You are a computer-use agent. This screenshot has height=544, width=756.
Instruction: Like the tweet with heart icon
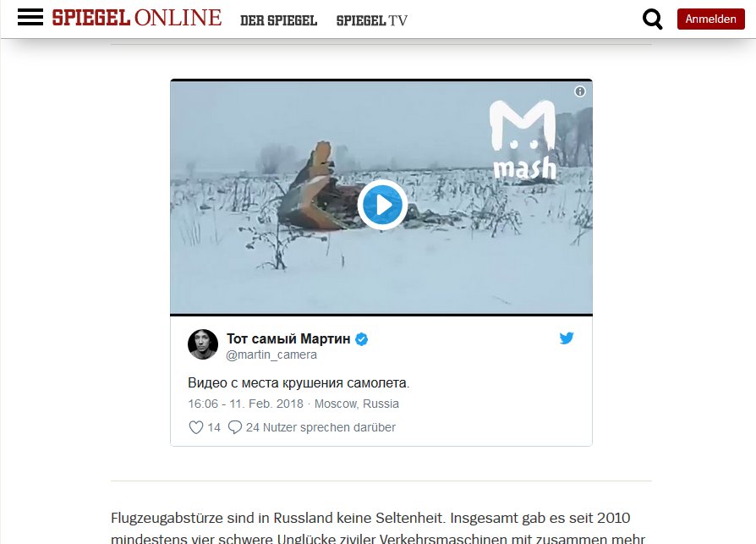[x=195, y=427]
